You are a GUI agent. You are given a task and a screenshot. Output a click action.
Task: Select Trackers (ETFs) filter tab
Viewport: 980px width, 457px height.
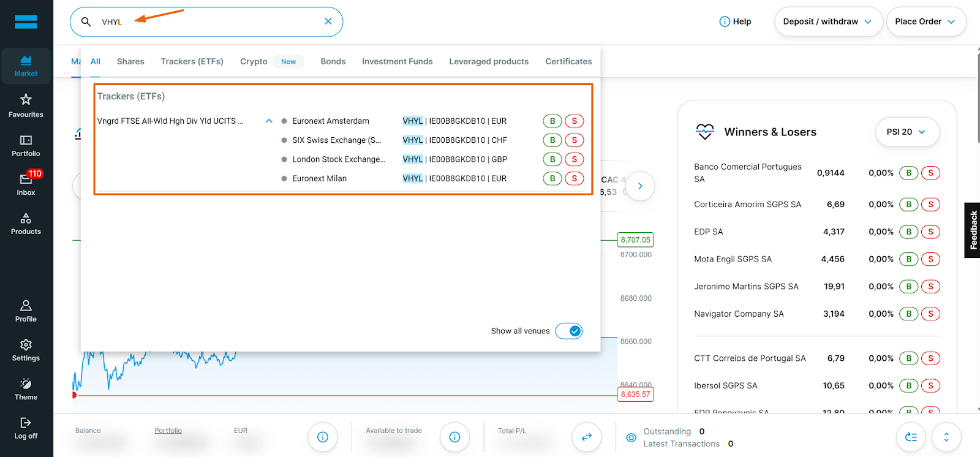192,62
